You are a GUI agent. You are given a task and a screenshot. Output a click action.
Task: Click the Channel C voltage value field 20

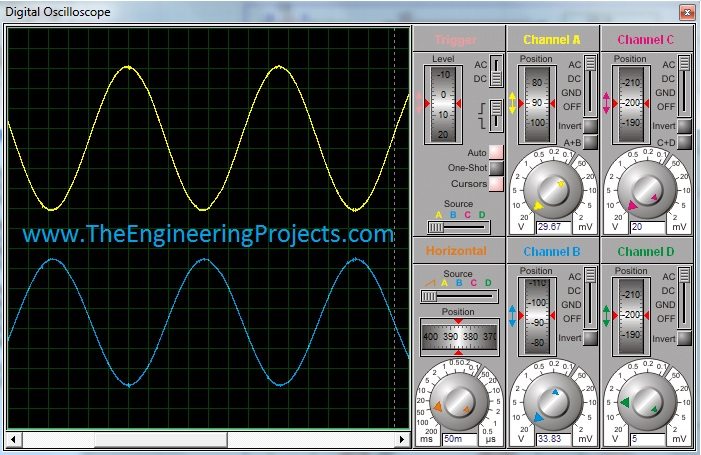(x=647, y=227)
